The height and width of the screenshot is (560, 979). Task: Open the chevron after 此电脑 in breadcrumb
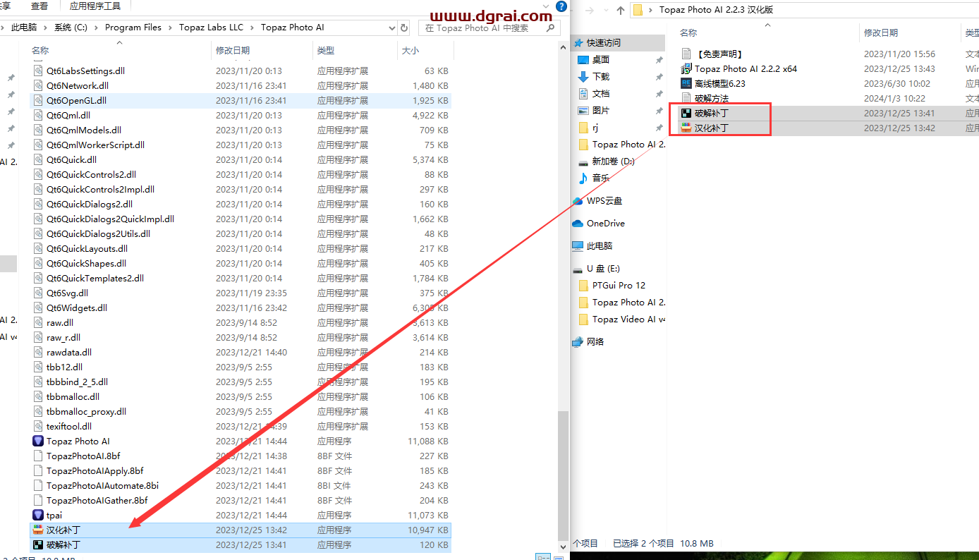[46, 28]
